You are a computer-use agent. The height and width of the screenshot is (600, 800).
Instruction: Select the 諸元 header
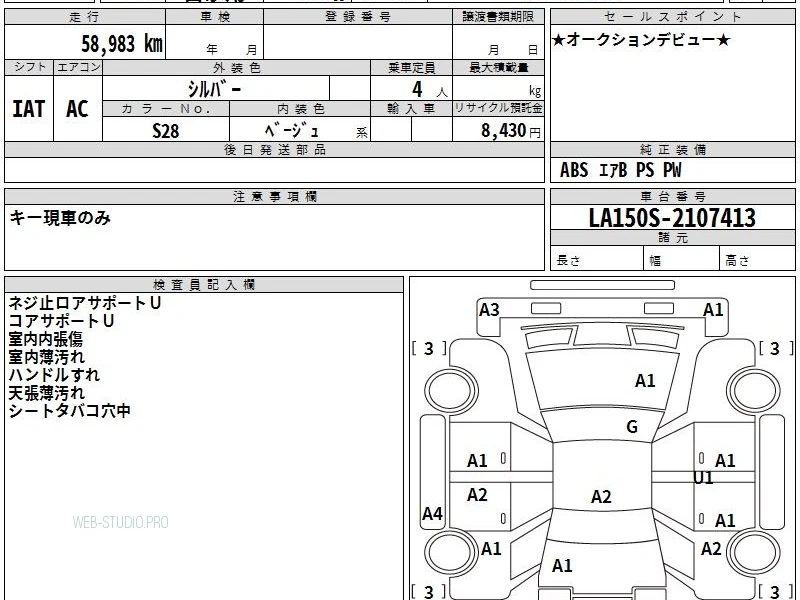(672, 238)
